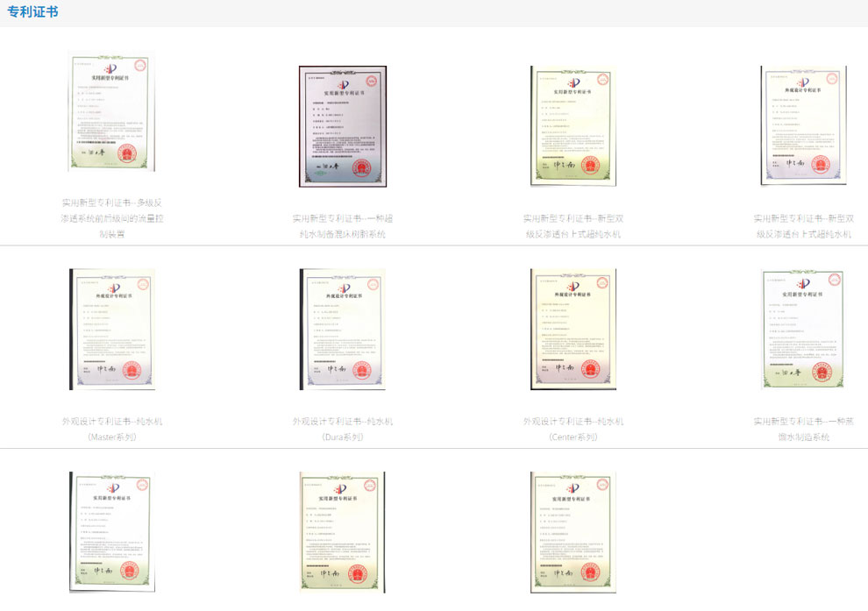868x611 pixels.
Task: Select the 外观设计专利证书 纯水机 (Center系列) caption
Action: click(x=573, y=429)
